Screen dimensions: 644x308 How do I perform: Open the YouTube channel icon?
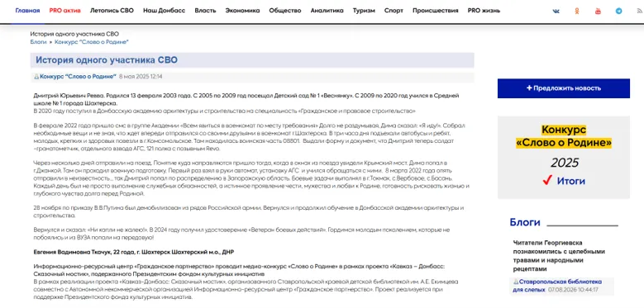598,11
